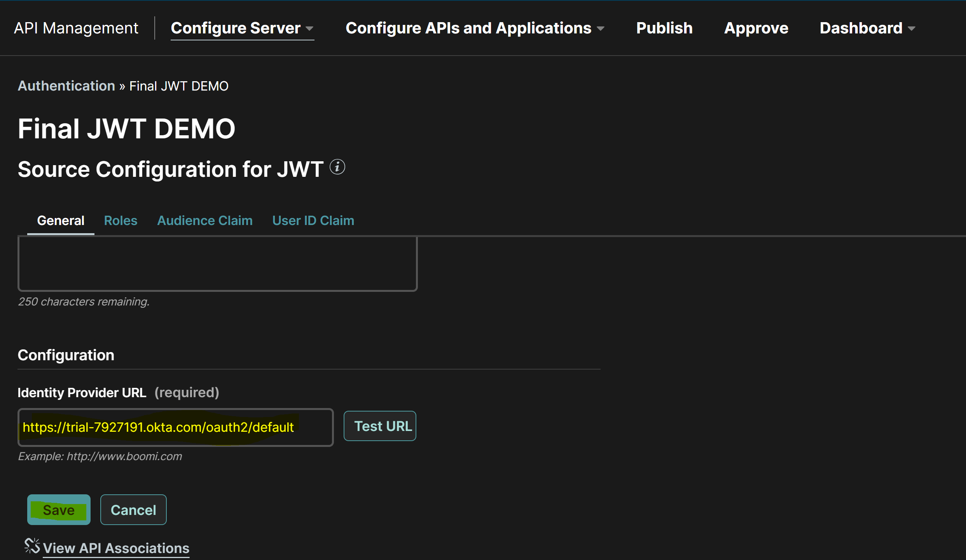
Task: Cancel the configuration changes
Action: (133, 509)
